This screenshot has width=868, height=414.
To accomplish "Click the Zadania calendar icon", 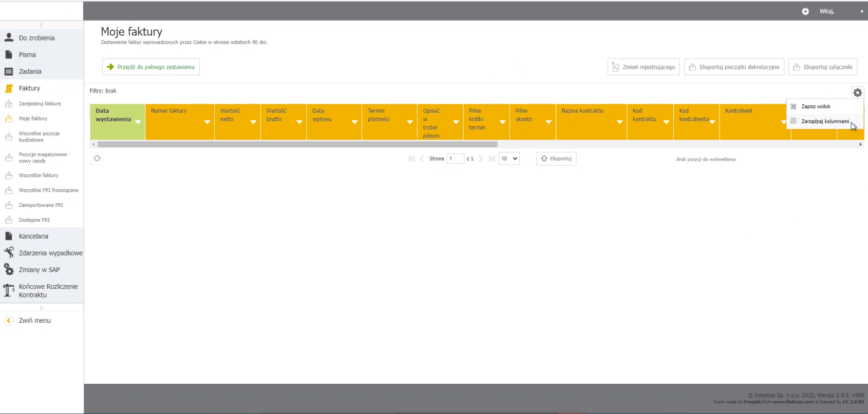I will (9, 71).
